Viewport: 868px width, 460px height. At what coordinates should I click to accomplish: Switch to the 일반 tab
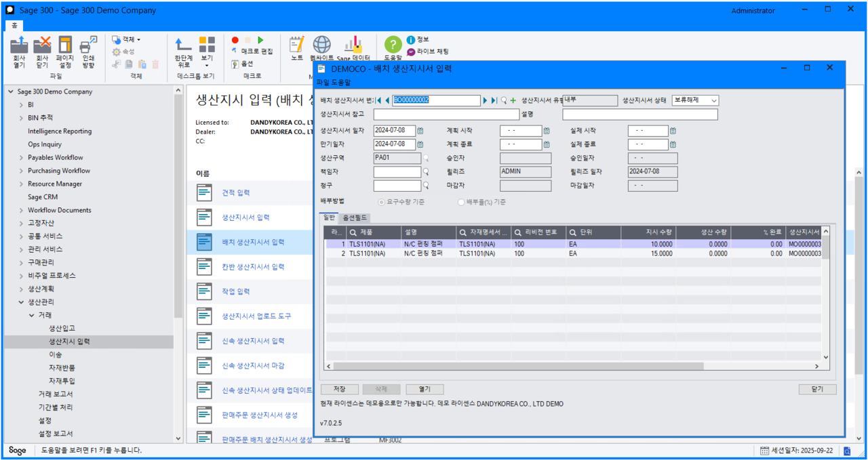click(x=329, y=217)
